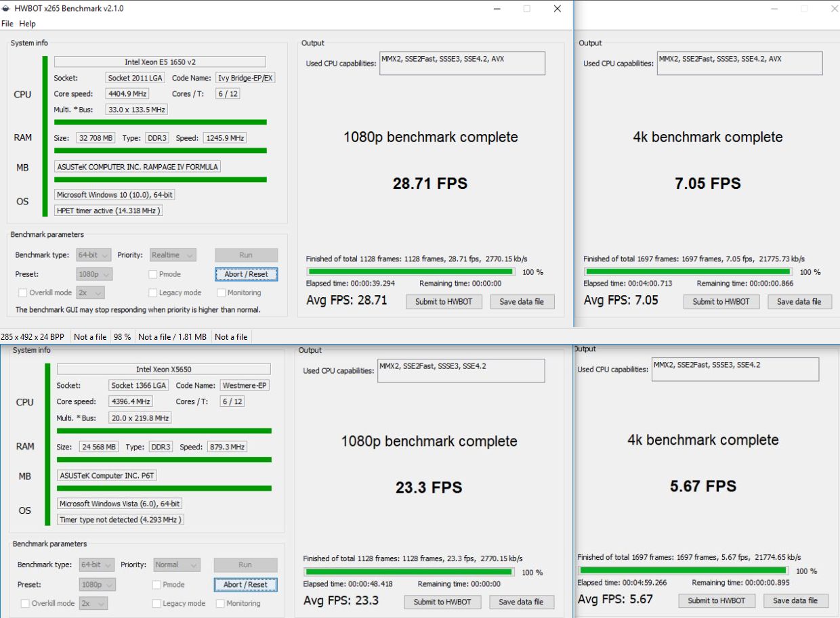Screen dimensions: 840x618
Task: Enable Monitoring checkbox in E5 1650 v2 panel
Action: coord(222,293)
